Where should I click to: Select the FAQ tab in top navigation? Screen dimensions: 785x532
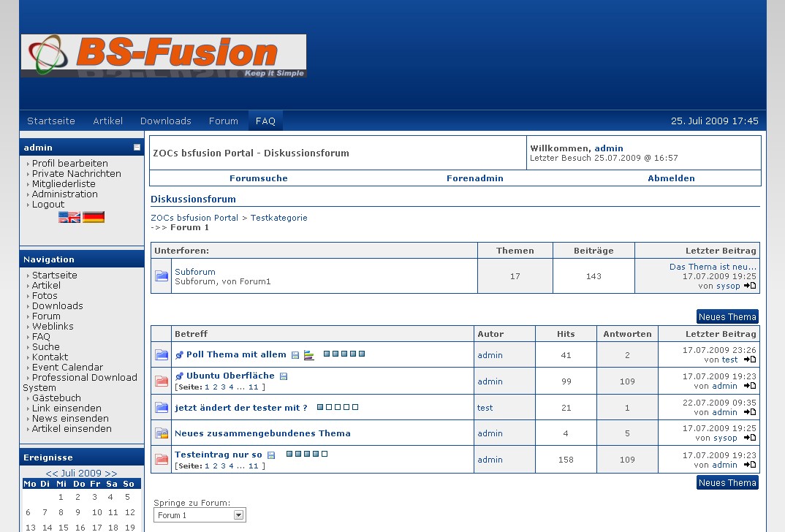(265, 121)
